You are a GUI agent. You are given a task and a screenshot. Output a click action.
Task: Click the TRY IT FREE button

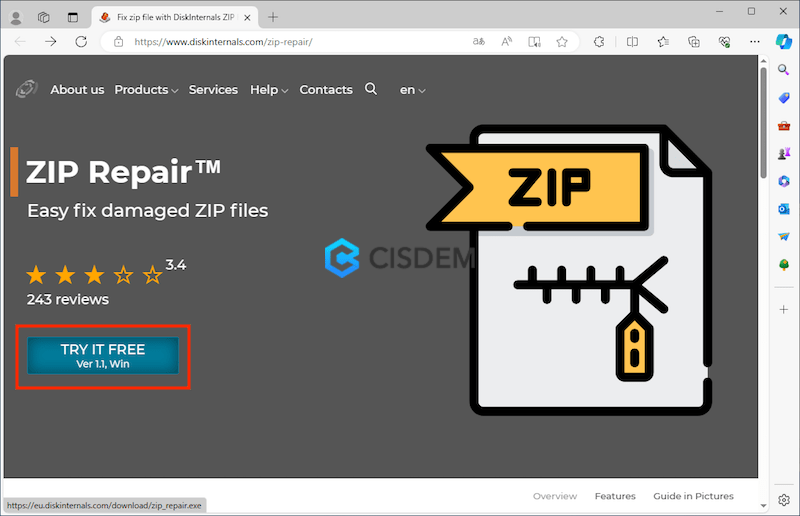tap(103, 356)
